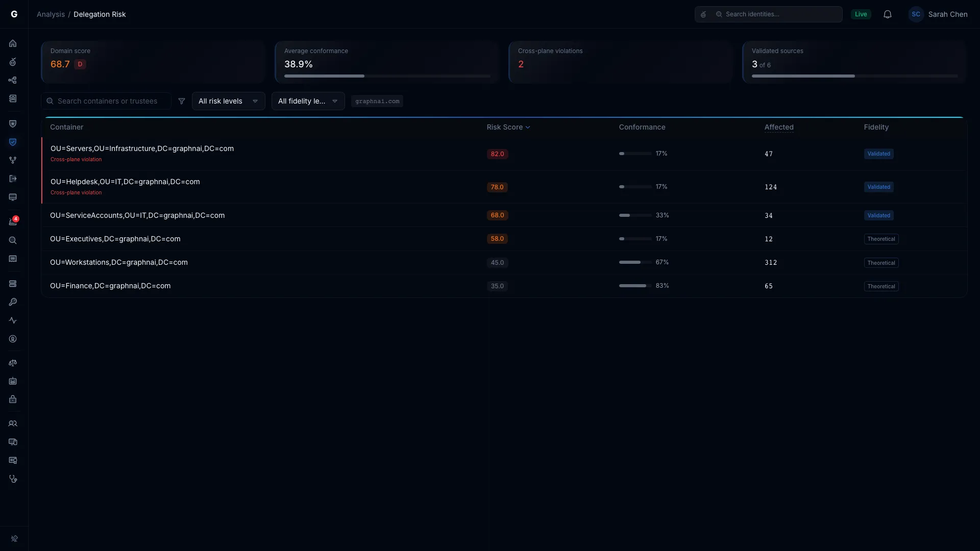This screenshot has width=980, height=551.
Task: Click the contact book sidebar icon
Action: 13,98
